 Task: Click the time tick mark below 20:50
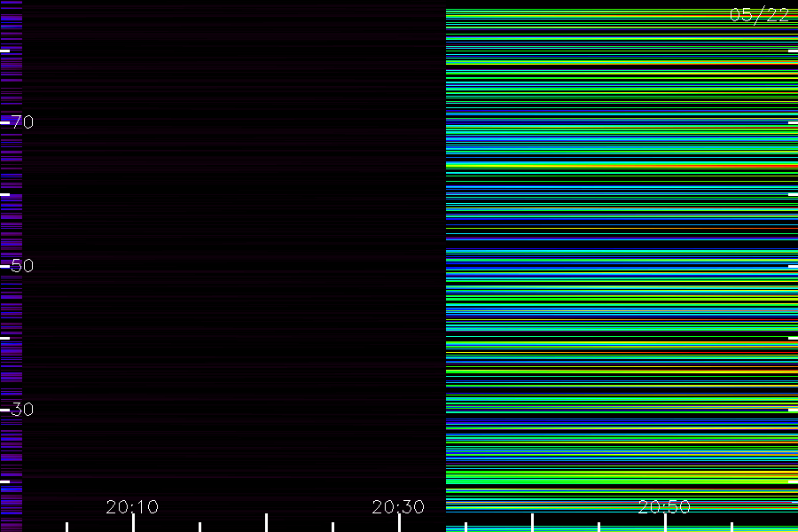(x=665, y=523)
